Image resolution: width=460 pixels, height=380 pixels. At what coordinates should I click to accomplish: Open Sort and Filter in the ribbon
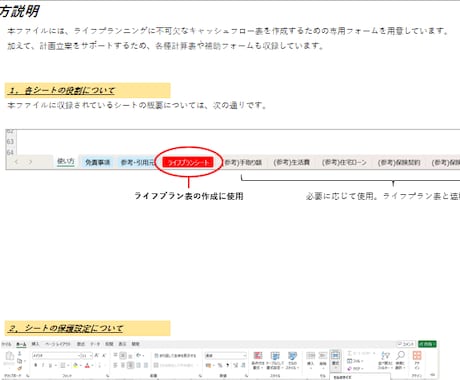coord(385,360)
